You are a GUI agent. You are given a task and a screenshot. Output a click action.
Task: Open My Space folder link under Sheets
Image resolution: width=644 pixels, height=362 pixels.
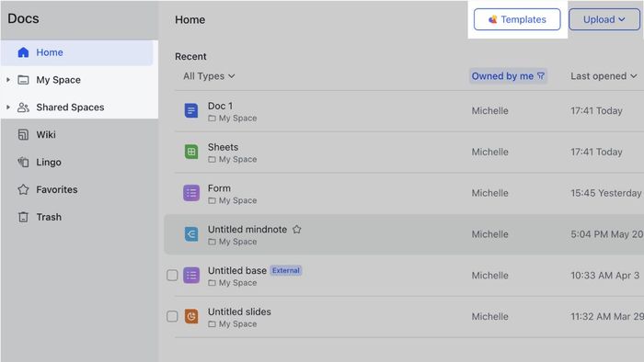233,160
